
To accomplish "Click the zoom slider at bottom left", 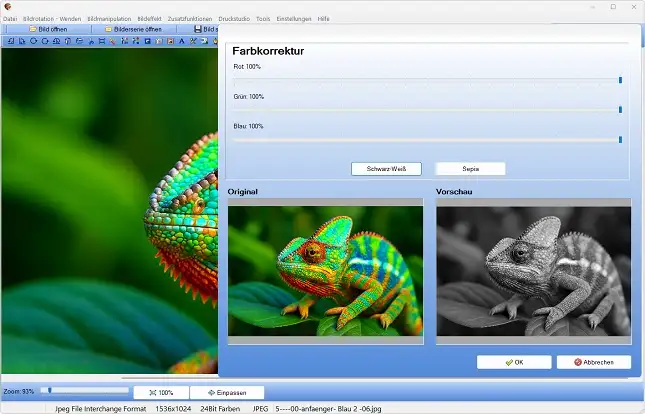I will (x=84, y=391).
